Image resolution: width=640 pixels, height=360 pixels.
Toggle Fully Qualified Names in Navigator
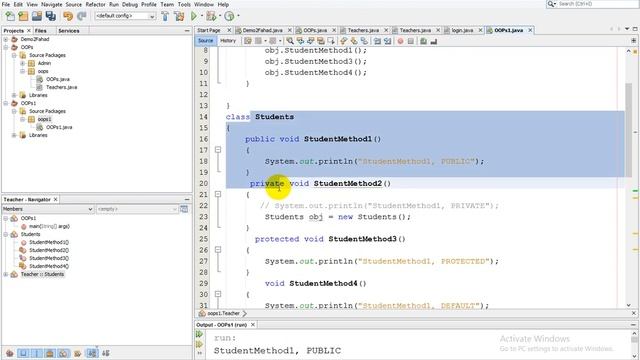[77, 353]
